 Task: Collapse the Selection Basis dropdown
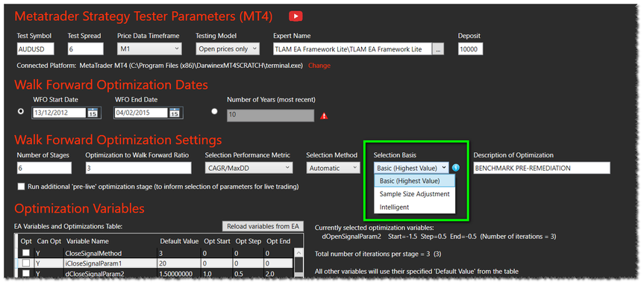tap(411, 168)
